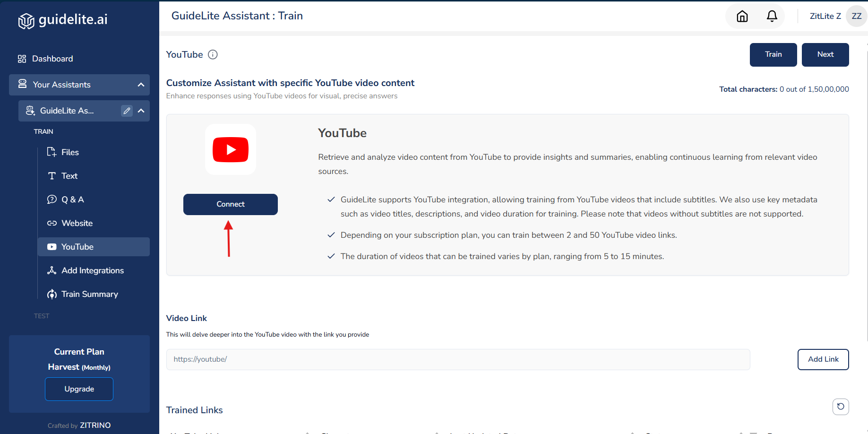Show info tooltip beside YouTube heading

[x=213, y=54]
